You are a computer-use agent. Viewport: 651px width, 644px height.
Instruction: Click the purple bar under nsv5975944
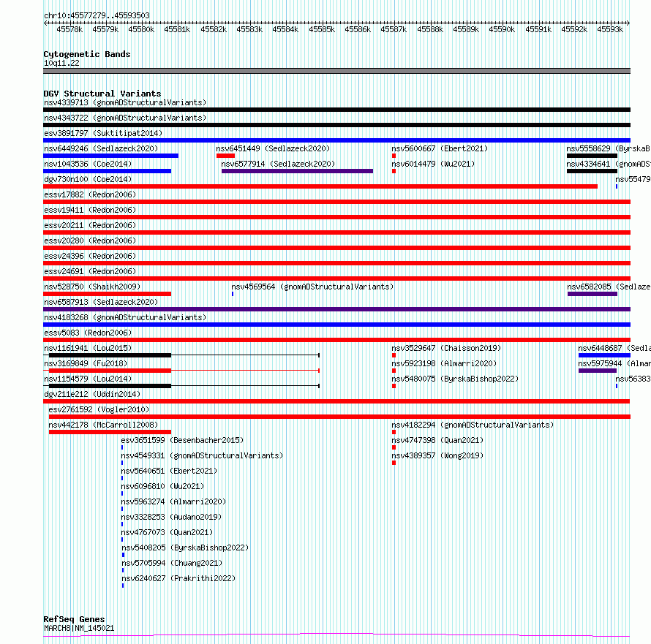(598, 371)
